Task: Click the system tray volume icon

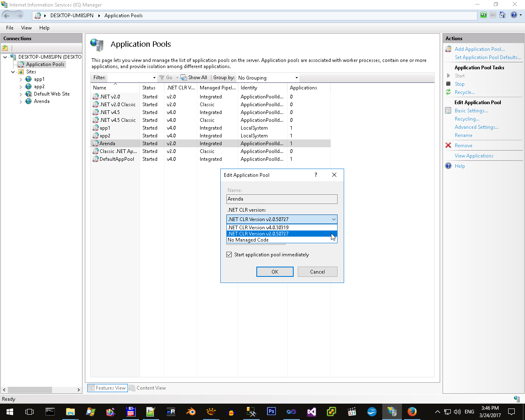Action: coord(457,412)
